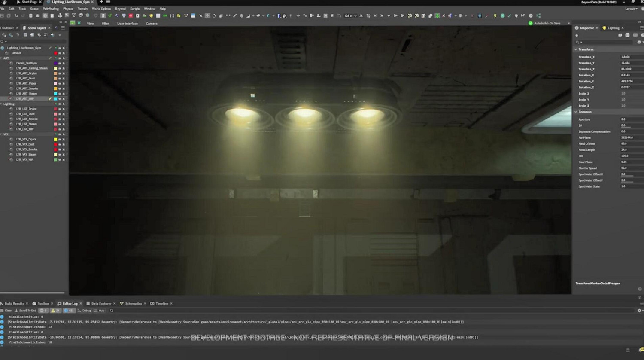Click the undo icon in the main toolbar
This screenshot has height=360, width=644.
click(16, 16)
